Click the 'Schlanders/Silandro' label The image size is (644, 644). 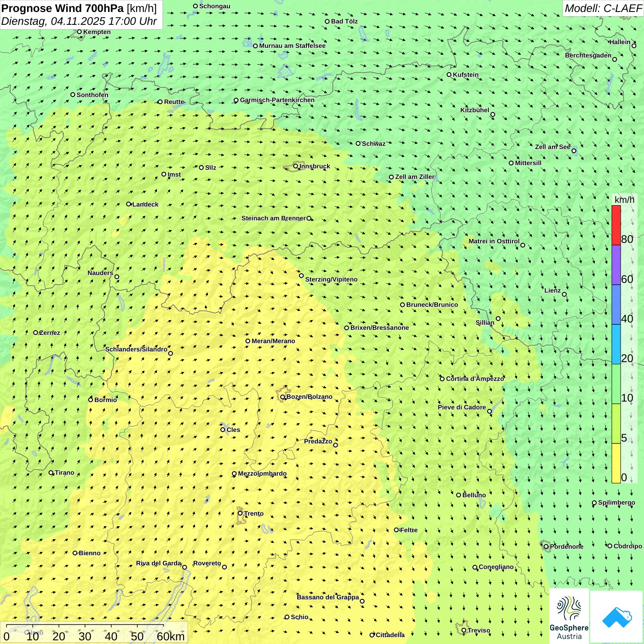[x=136, y=349]
